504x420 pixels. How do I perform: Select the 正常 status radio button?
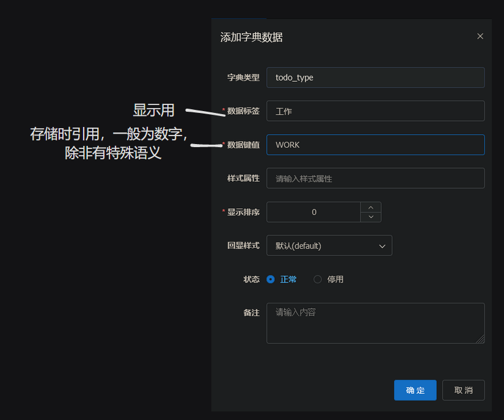271,280
